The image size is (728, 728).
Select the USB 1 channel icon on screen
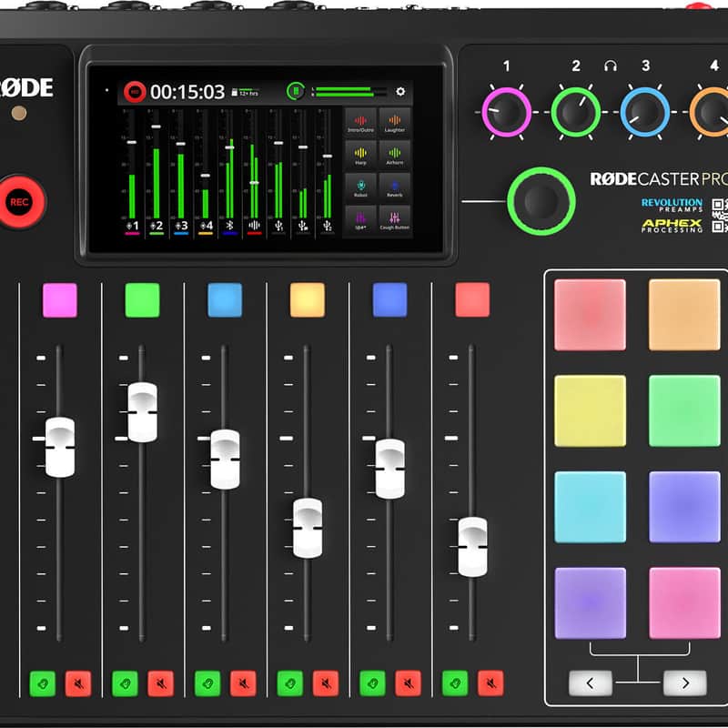(278, 226)
